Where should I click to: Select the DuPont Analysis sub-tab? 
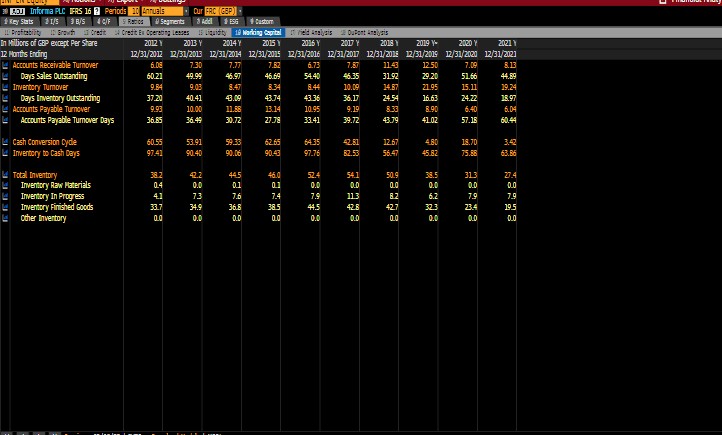point(365,33)
